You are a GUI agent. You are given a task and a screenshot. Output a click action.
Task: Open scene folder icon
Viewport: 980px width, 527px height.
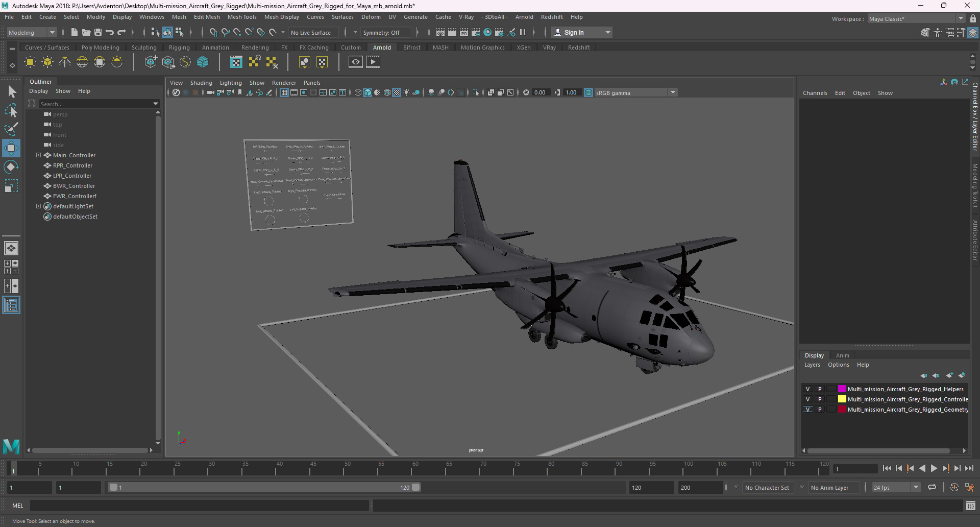[86, 32]
